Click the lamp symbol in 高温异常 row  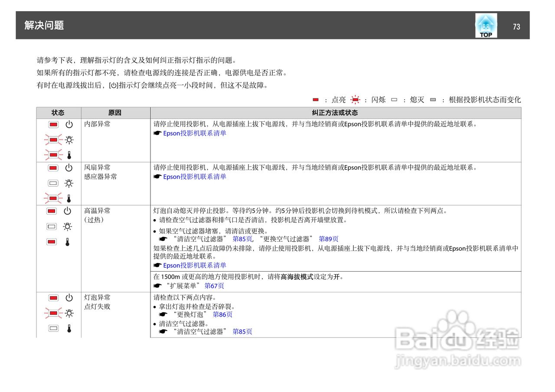click(x=67, y=227)
